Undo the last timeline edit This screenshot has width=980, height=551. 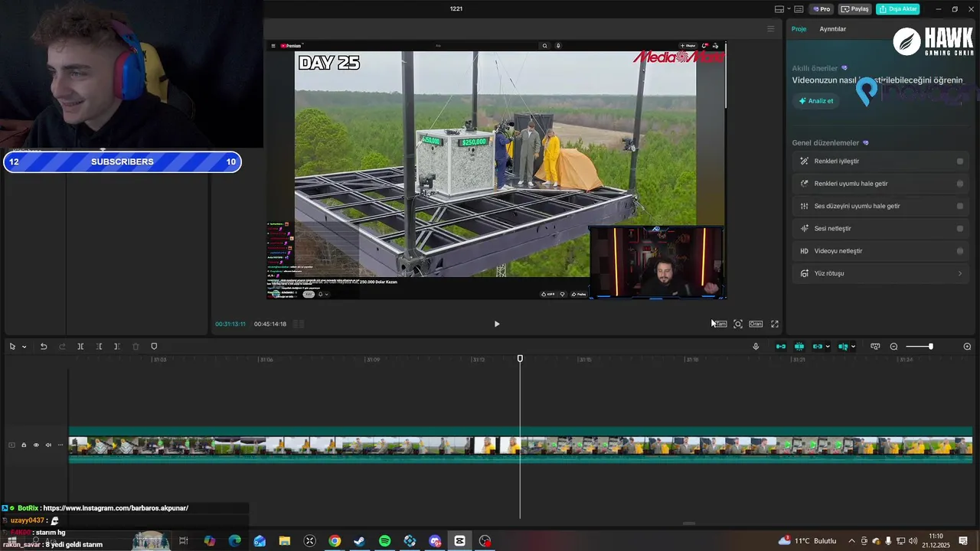pyautogui.click(x=44, y=347)
